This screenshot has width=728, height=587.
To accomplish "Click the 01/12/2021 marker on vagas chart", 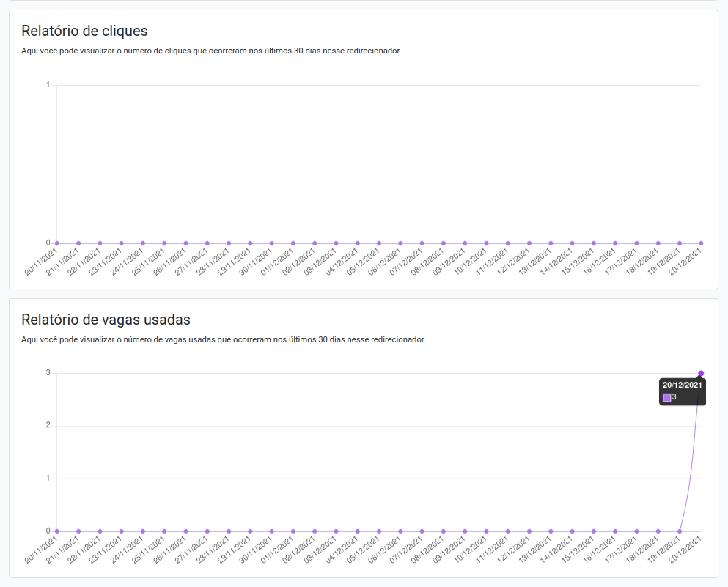I will point(292,530).
